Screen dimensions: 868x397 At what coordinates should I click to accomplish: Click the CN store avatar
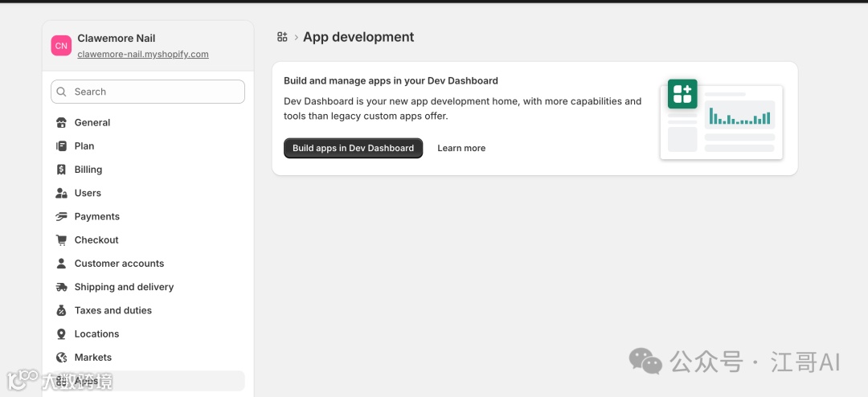[x=61, y=45]
